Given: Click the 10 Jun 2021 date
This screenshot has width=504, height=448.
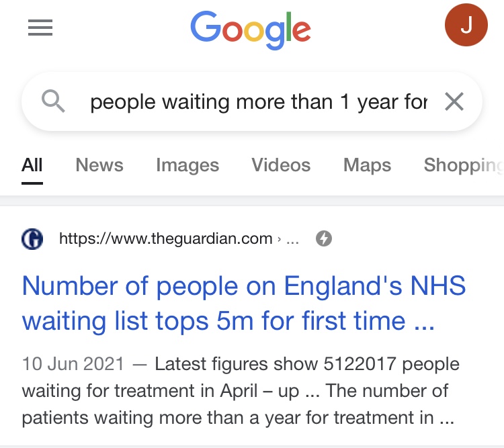Looking at the screenshot, I should [73, 364].
